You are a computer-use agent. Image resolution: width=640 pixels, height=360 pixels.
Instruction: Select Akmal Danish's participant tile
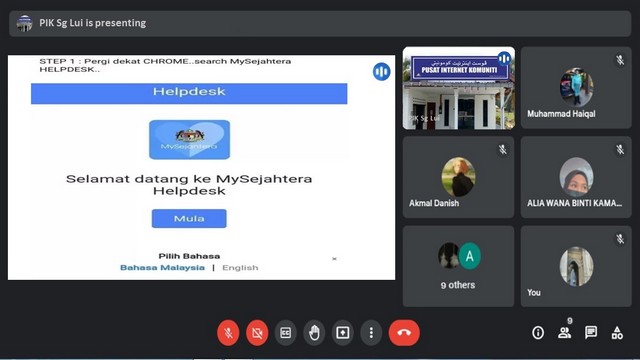[458, 177]
